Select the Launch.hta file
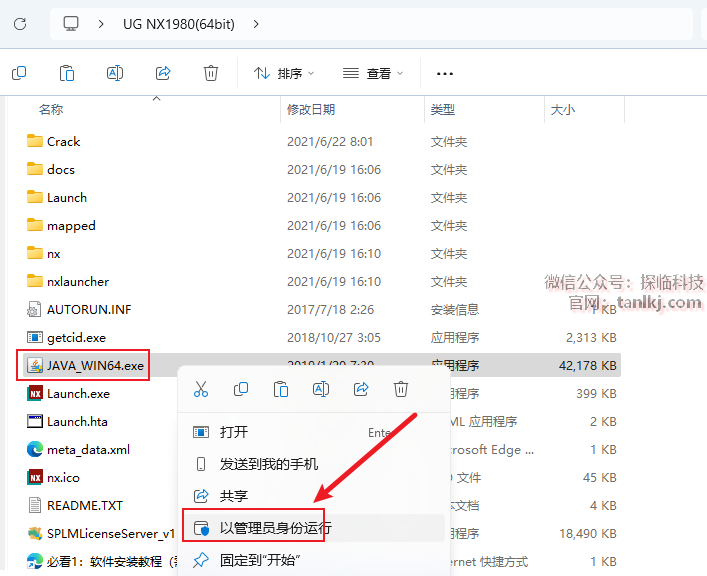The width and height of the screenshot is (707, 576). click(67, 421)
